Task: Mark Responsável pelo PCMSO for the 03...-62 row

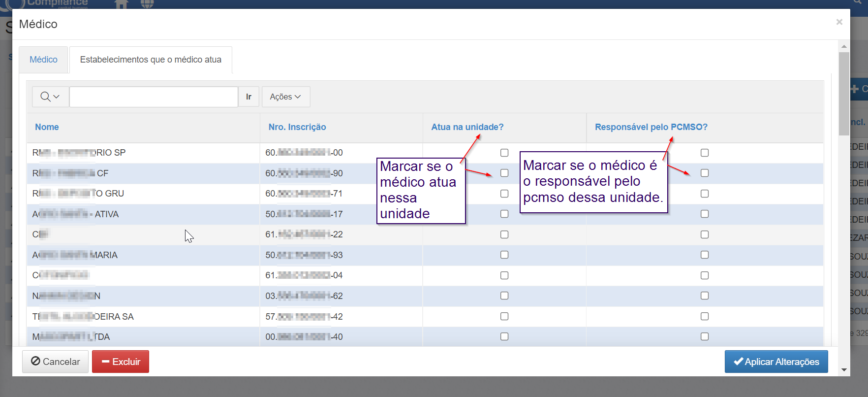Action: (x=705, y=296)
